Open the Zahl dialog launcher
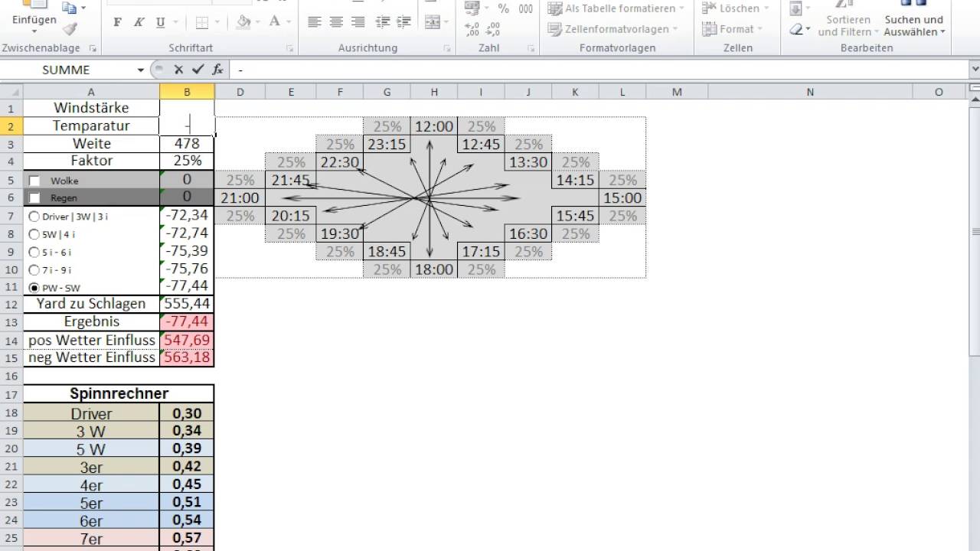 (x=531, y=48)
